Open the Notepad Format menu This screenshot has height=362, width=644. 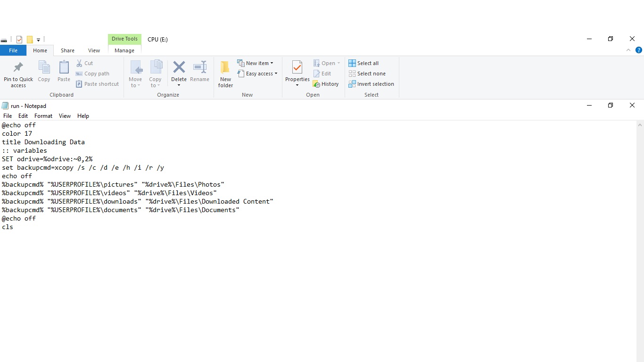coord(43,116)
